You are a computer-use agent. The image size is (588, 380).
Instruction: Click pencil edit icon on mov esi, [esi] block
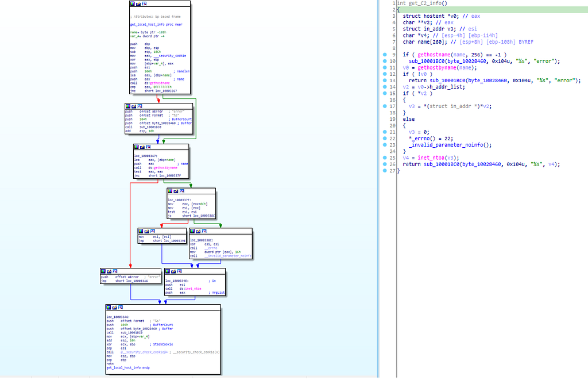pos(147,231)
